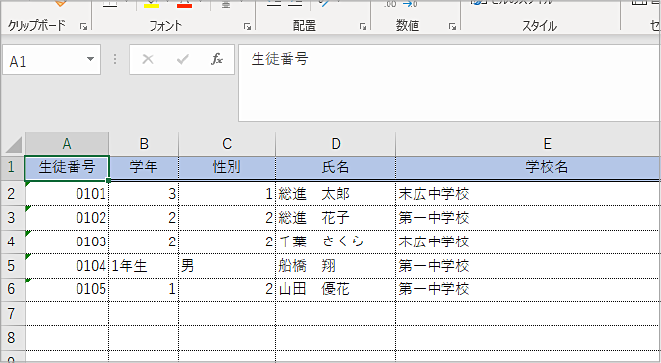Click the fx insert function icon

(217, 59)
